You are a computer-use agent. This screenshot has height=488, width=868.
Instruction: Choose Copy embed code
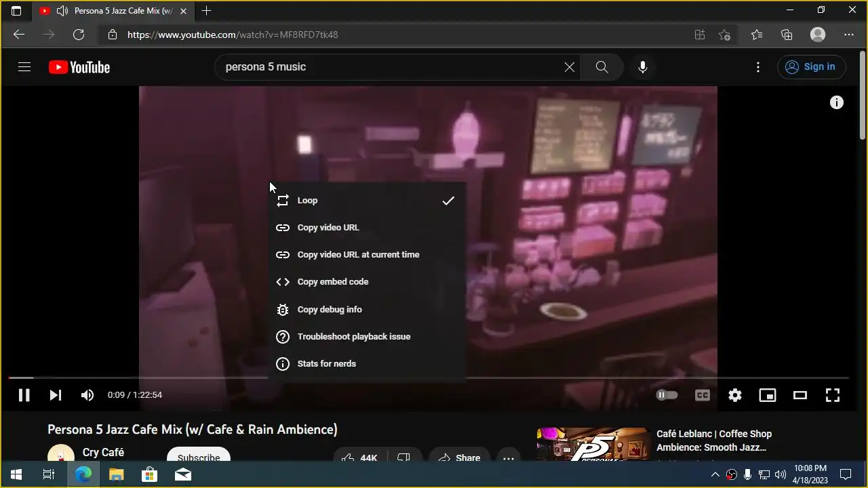click(x=366, y=282)
